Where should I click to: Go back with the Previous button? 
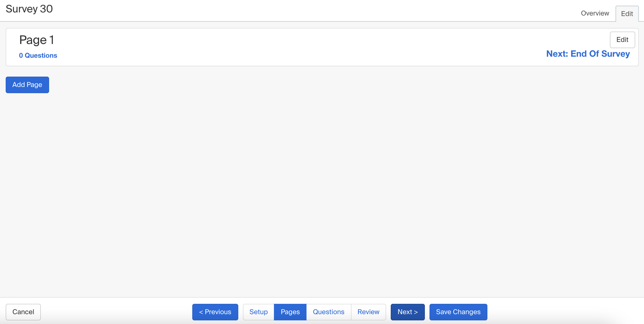coord(215,312)
